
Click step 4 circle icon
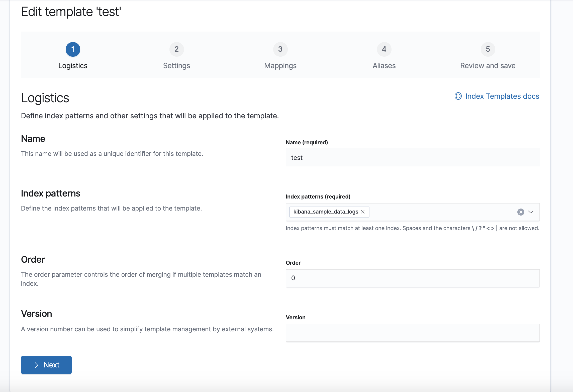pyautogui.click(x=384, y=49)
